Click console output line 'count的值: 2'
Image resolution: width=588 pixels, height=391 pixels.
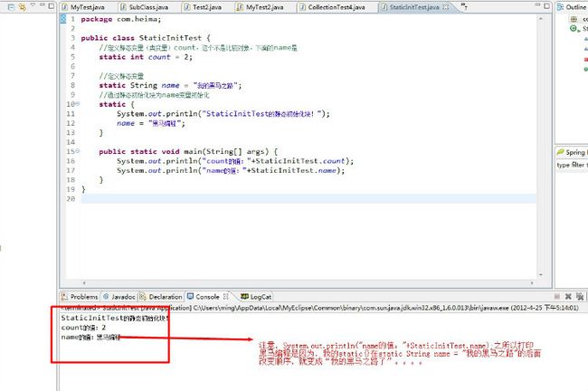click(x=83, y=328)
